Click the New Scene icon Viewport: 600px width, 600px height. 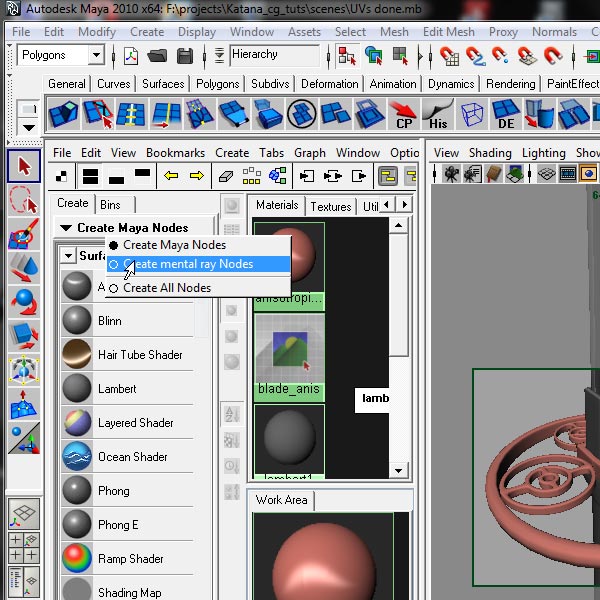(x=131, y=57)
